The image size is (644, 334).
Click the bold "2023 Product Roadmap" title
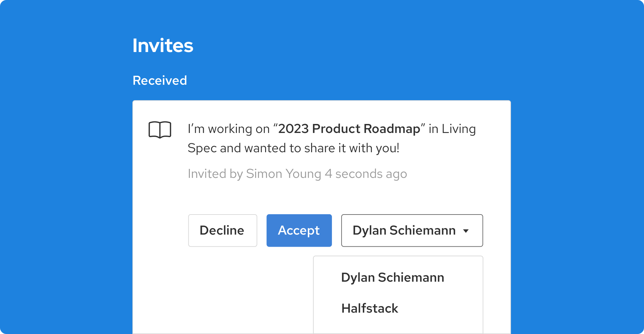349,129
